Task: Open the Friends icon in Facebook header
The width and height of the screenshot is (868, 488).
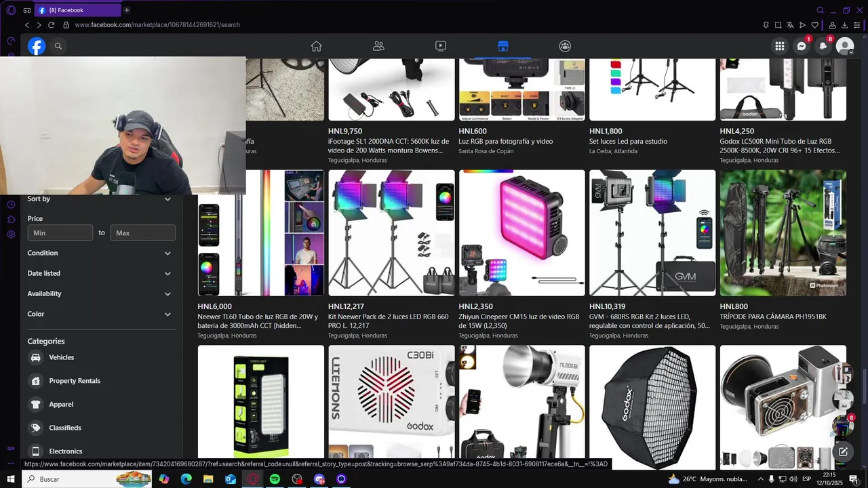Action: click(378, 46)
